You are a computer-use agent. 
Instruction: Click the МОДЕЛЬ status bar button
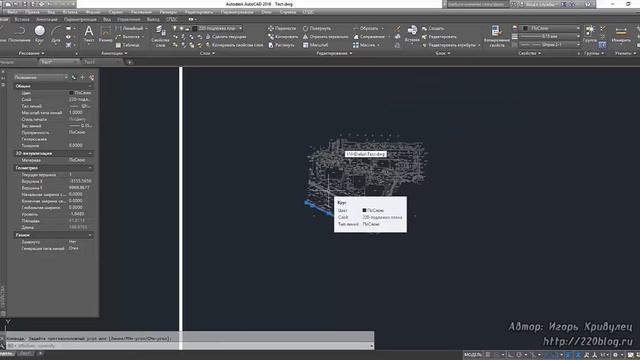473,355
